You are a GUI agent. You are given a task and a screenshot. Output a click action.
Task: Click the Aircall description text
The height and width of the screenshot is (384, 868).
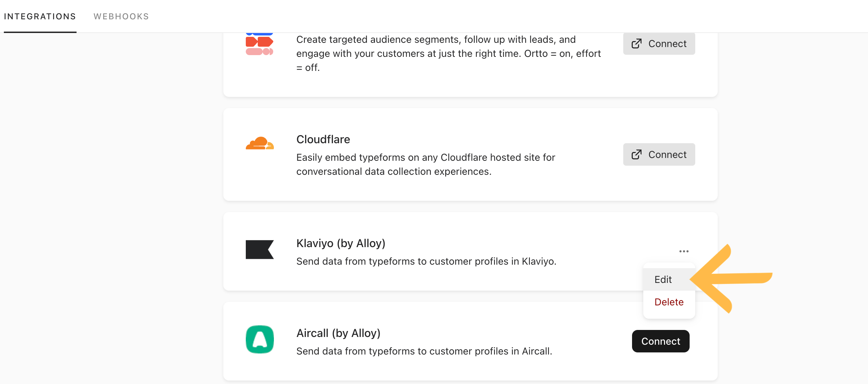[x=424, y=351]
